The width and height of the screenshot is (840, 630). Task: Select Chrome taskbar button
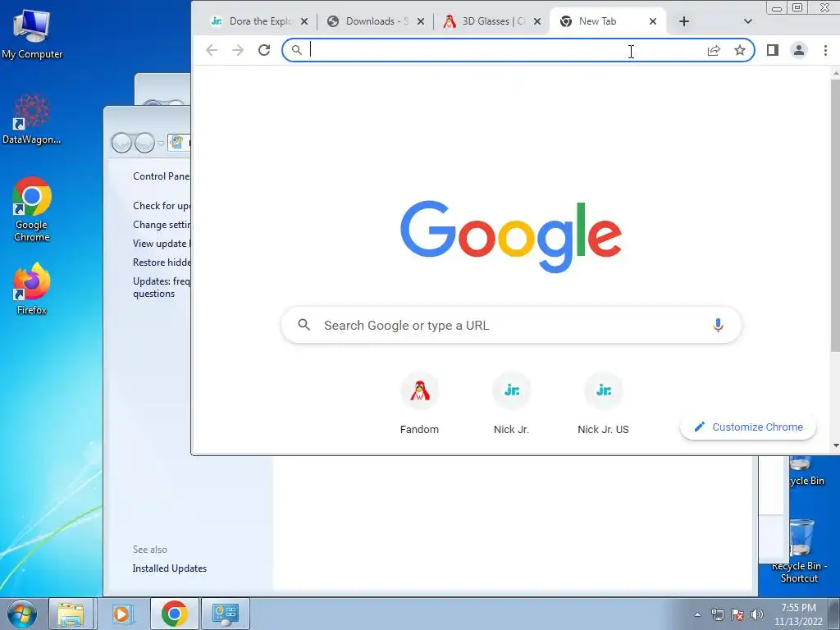pos(174,614)
